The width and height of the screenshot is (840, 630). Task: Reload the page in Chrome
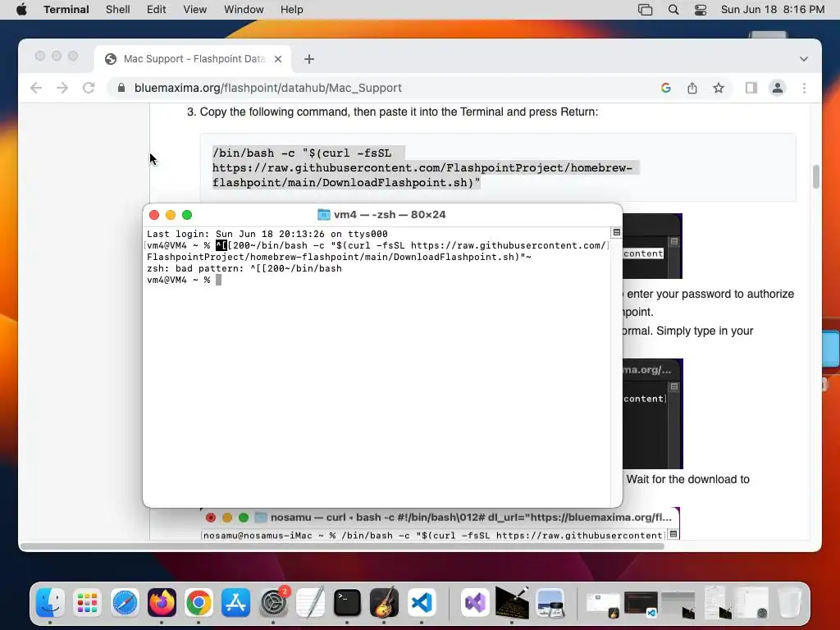(89, 88)
